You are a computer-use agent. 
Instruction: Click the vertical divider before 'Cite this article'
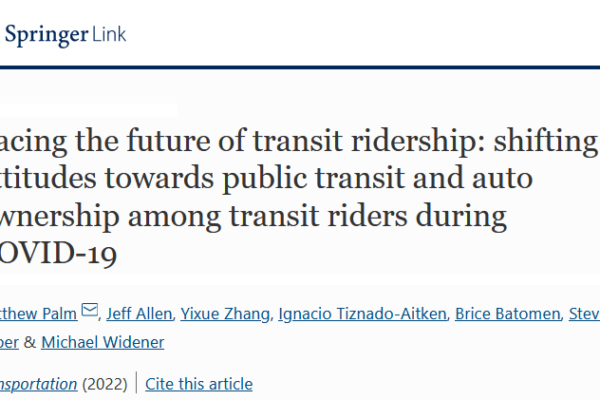tap(136, 382)
